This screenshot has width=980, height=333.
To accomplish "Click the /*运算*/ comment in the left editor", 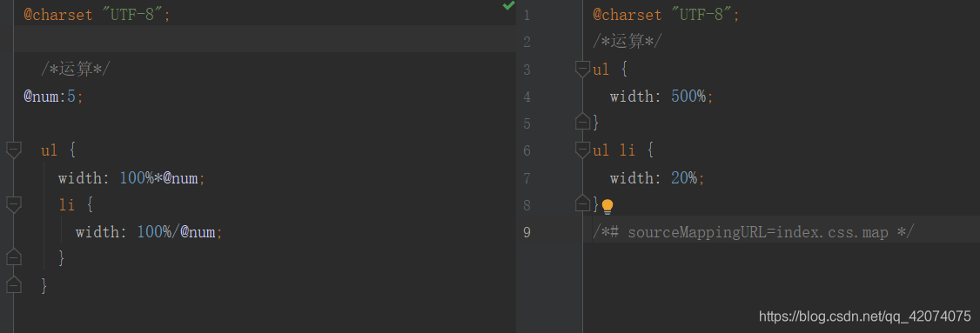I will point(75,70).
